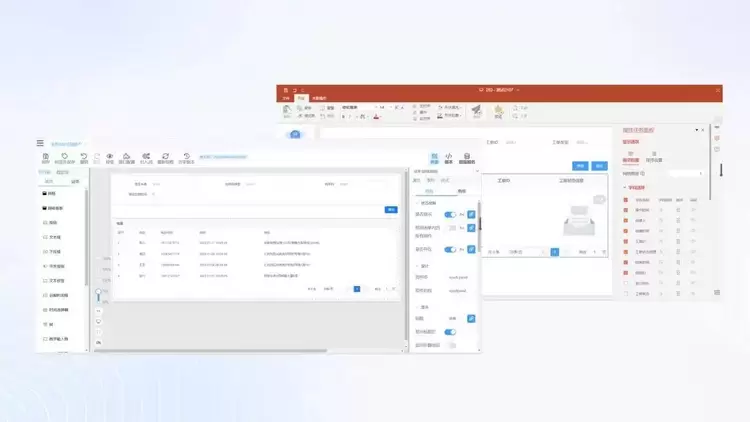Toggle the first blue switch in properties panel

(x=450, y=214)
